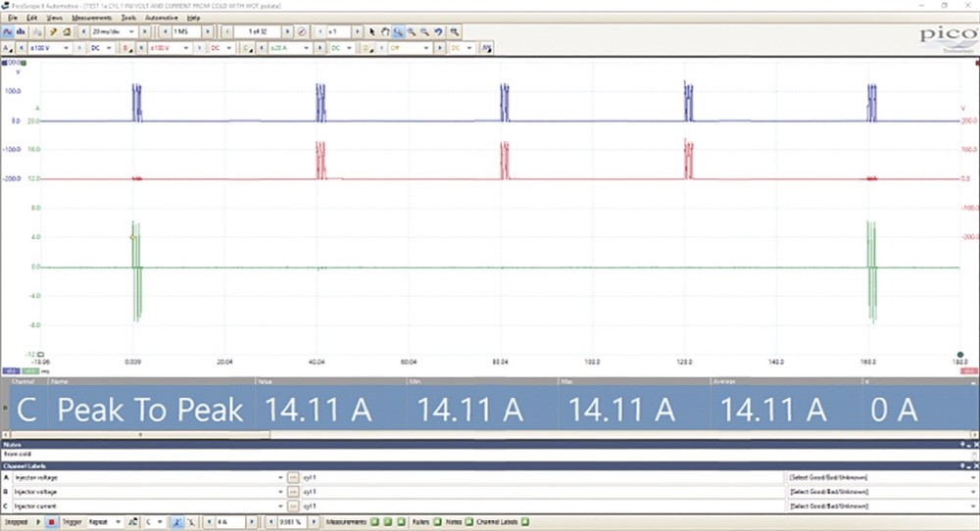The width and height of the screenshot is (980, 531).
Task: Open the setup wand tool icon
Action: click(x=53, y=31)
